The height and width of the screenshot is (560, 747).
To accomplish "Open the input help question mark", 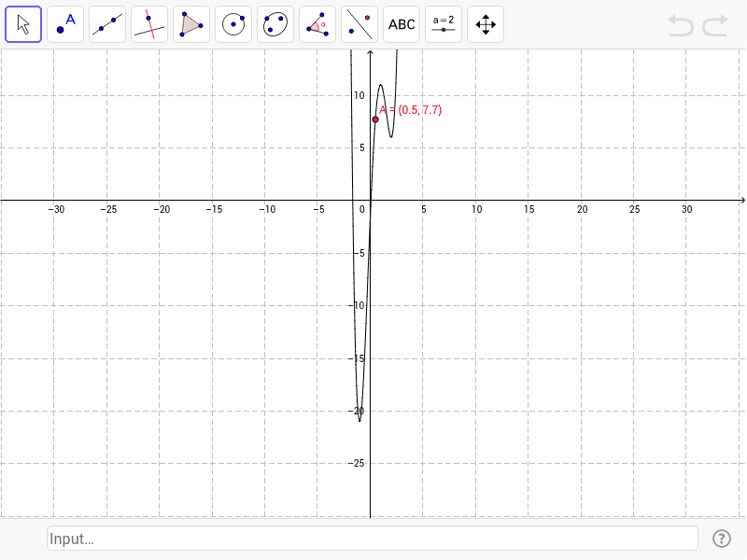I will (722, 539).
